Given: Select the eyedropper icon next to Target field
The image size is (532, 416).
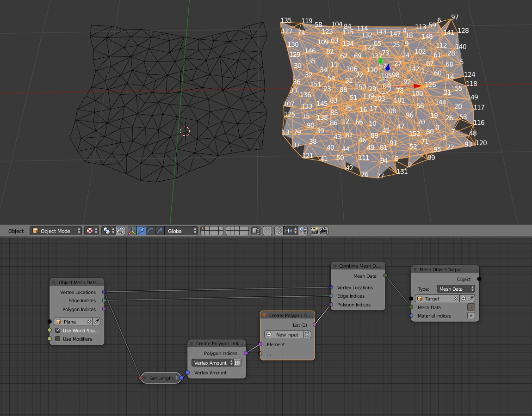Looking at the screenshot, I should [470, 298].
